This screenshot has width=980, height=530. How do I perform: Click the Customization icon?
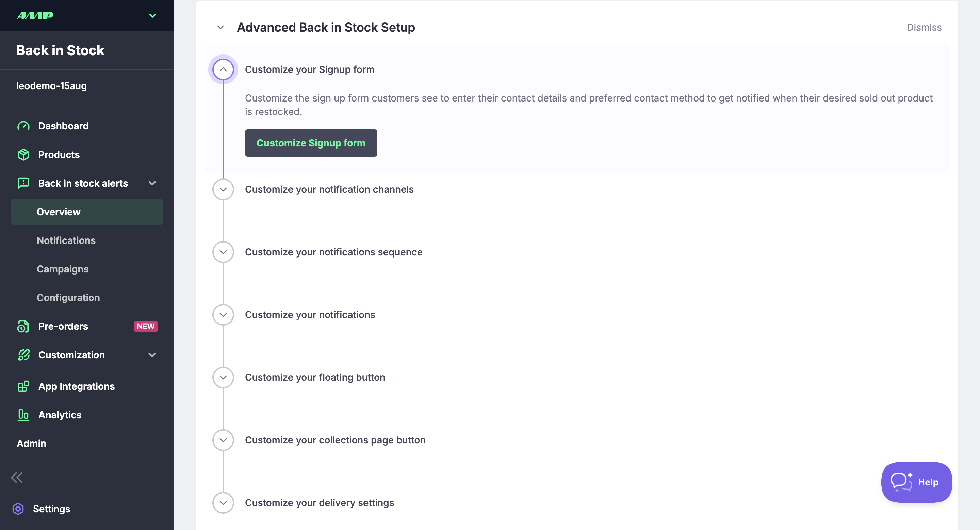[x=23, y=355]
